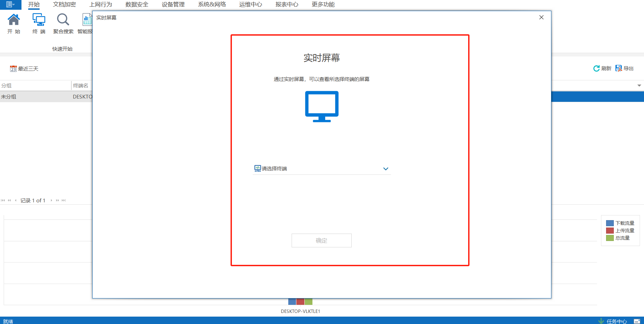Open the 智能报 report icon
Image resolution: width=644 pixels, height=324 pixels.
[x=87, y=20]
